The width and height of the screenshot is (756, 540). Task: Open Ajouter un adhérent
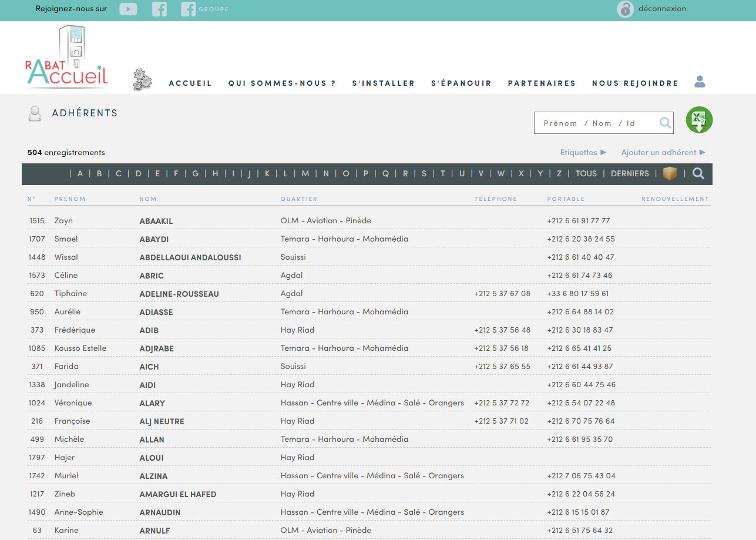click(663, 153)
